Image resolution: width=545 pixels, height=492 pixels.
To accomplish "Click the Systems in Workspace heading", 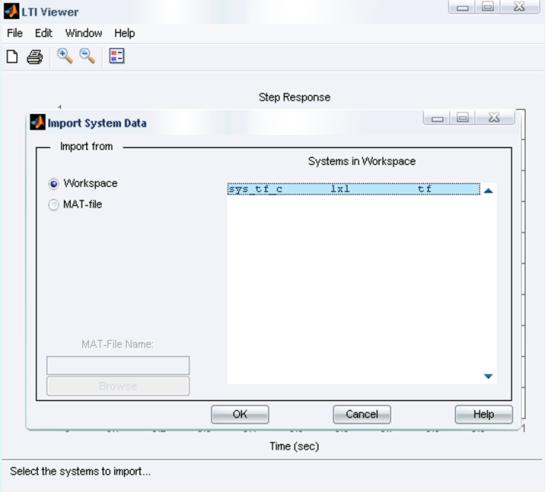I will (362, 161).
